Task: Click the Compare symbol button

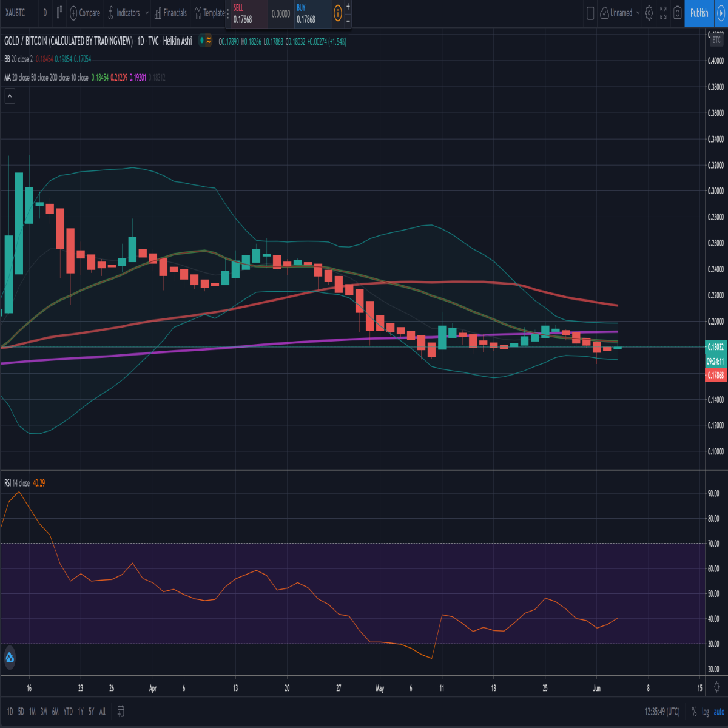Action: point(85,13)
